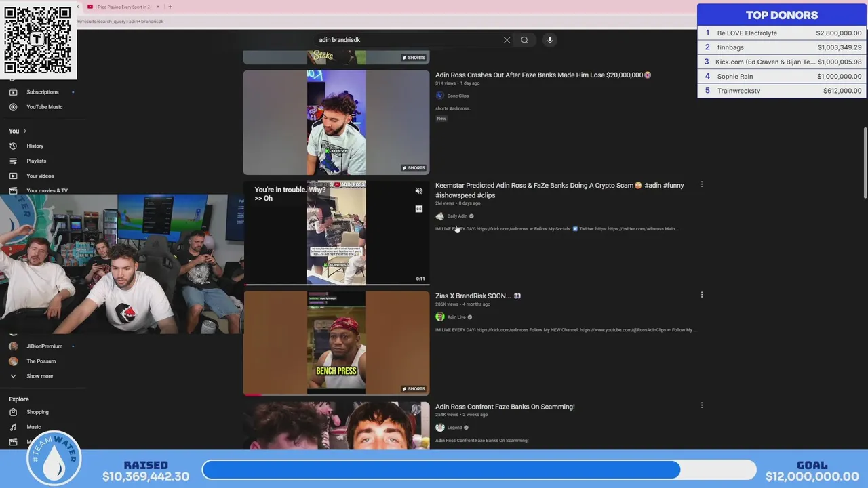Start voice search with the microphone icon
Image resolution: width=868 pixels, height=488 pixels.
(550, 40)
